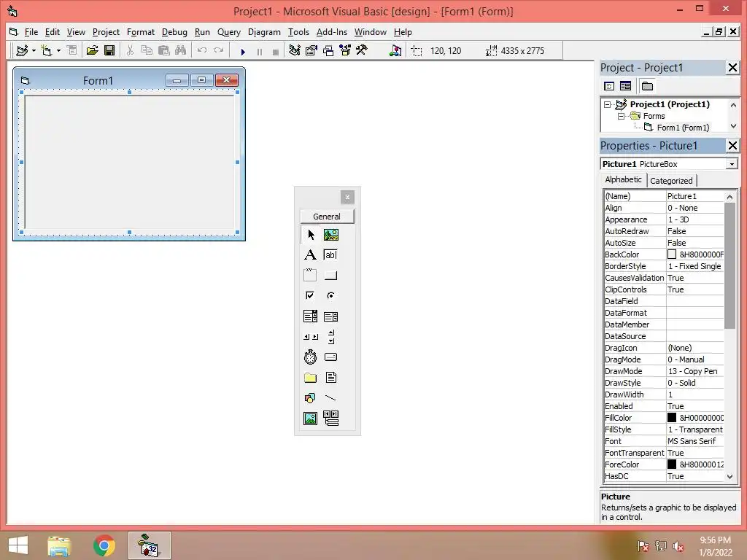Open the File menu
Screen dimensions: 747x560
(x=31, y=32)
